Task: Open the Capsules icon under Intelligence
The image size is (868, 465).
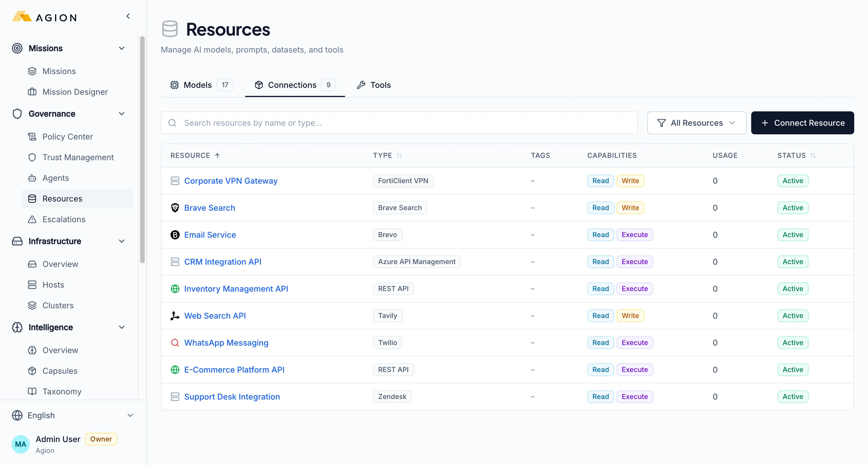Action: [x=32, y=371]
